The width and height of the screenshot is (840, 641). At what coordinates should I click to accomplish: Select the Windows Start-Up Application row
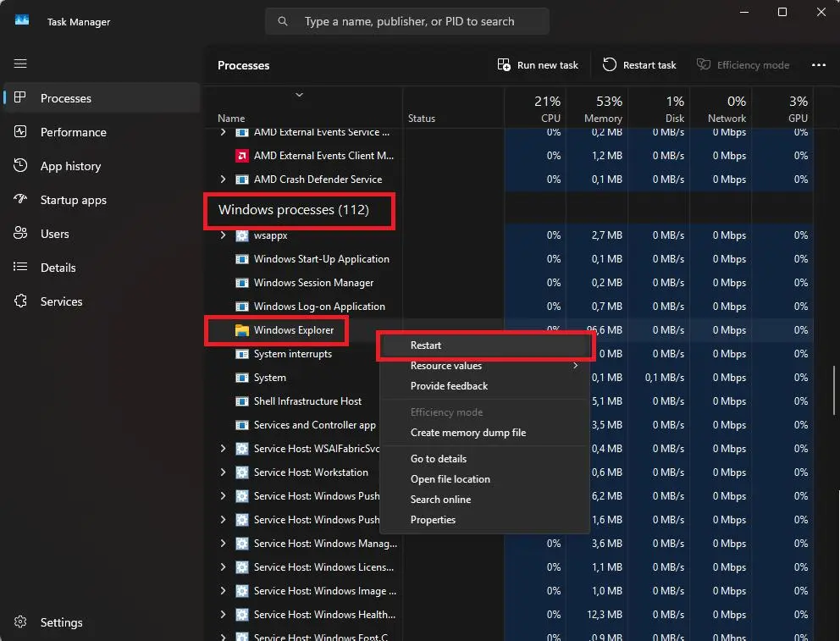click(509, 259)
